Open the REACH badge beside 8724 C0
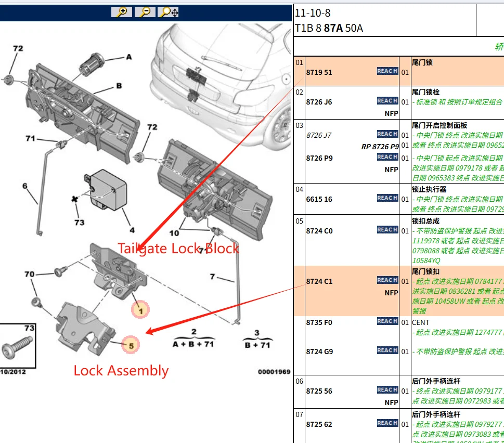 [x=387, y=230]
